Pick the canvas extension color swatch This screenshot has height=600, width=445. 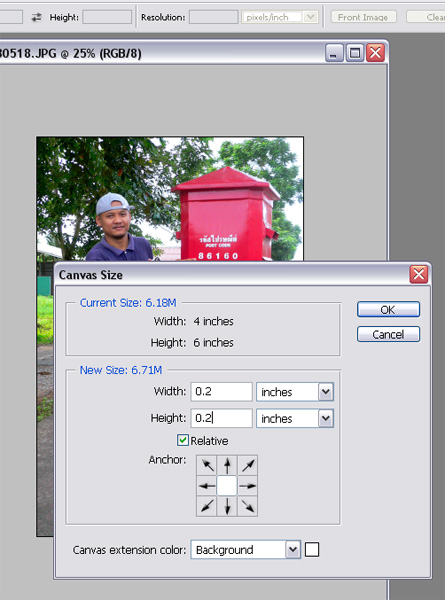(x=312, y=550)
